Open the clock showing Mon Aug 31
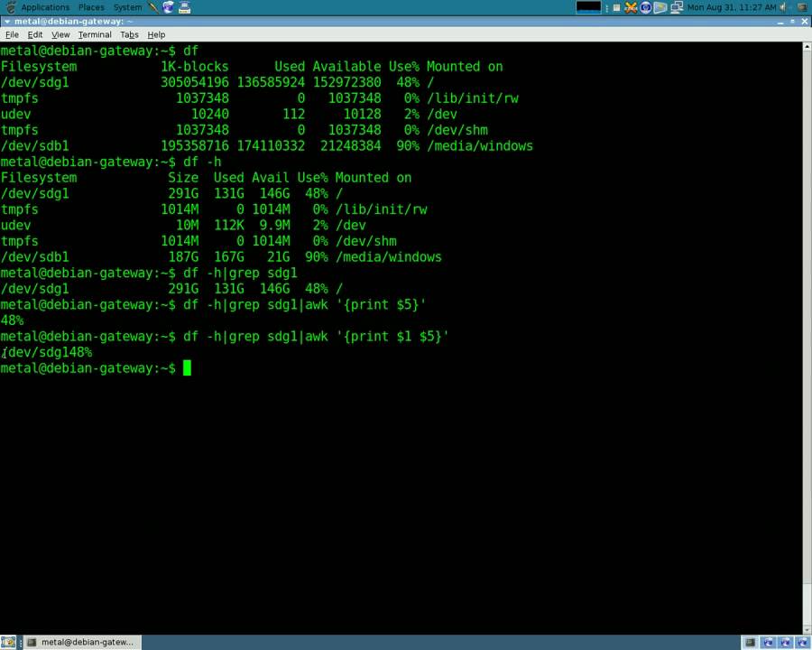The image size is (812, 650). click(731, 7)
